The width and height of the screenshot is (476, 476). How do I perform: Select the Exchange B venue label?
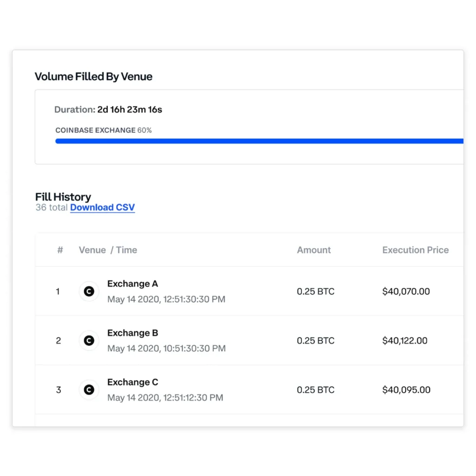point(132,333)
